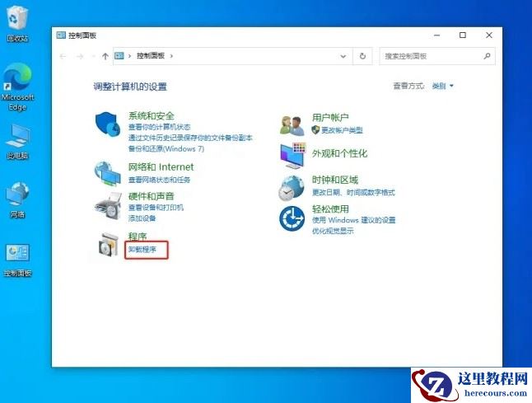This screenshot has width=532, height=403.
Task: Close the Control Panel window
Action: tap(489, 35)
